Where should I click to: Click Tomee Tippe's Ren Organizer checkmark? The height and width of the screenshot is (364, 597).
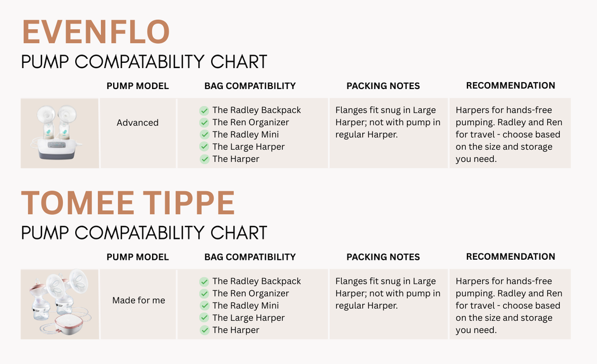click(x=204, y=294)
